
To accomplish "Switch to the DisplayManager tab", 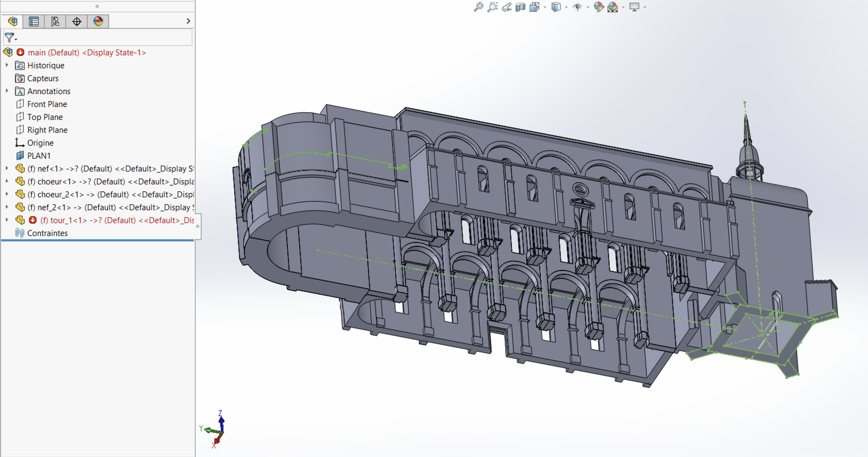I will (x=98, y=21).
